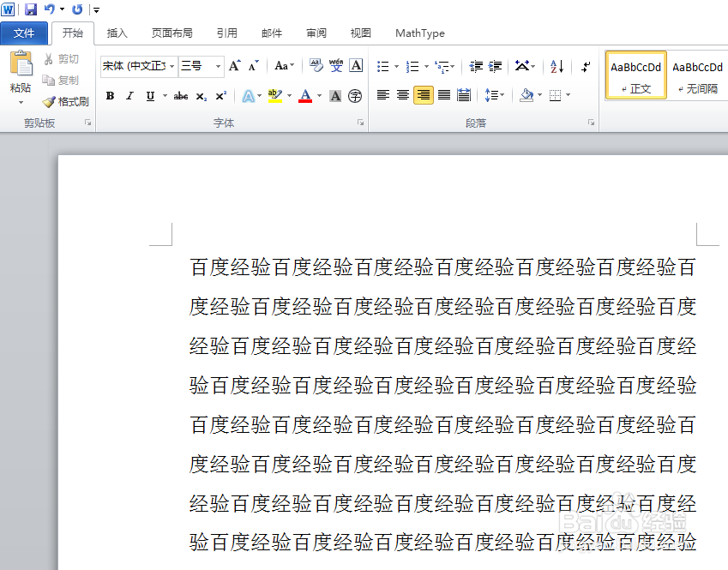The width and height of the screenshot is (728, 570).
Task: Toggle Subscript formatting
Action: (201, 96)
